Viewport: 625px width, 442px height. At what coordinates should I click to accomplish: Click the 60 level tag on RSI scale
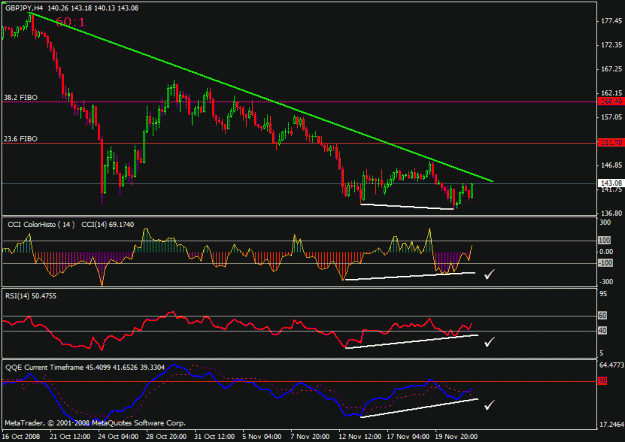tap(602, 316)
